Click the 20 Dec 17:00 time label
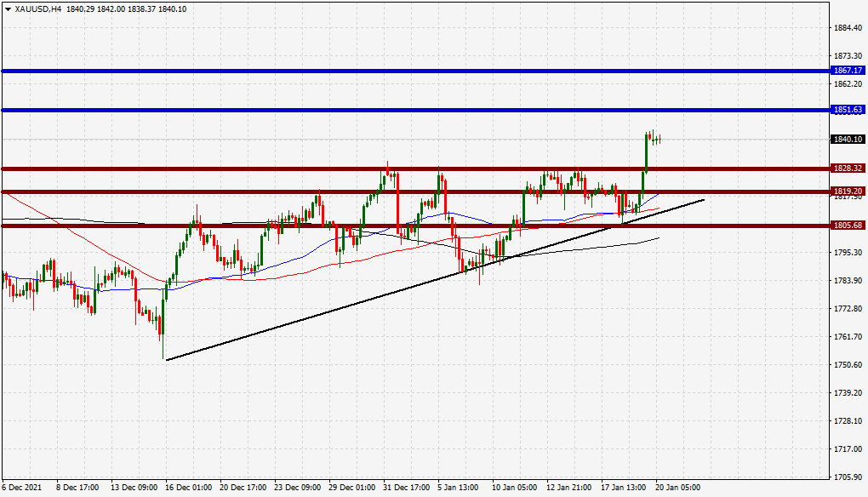 [x=243, y=488]
